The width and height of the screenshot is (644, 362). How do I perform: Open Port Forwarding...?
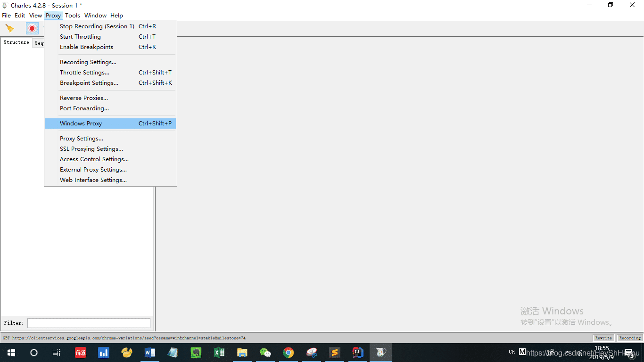click(110, 108)
